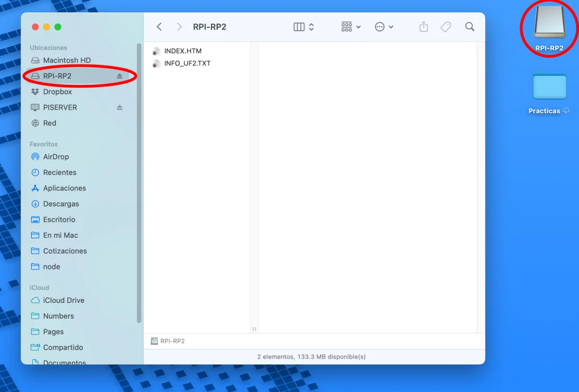Go forward with the right chevron
This screenshot has height=392, width=579.
coord(179,27)
